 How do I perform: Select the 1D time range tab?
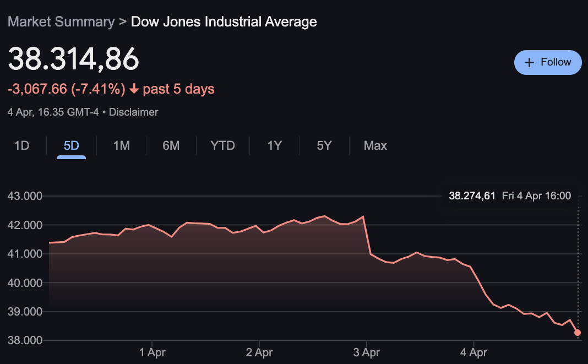tap(21, 145)
